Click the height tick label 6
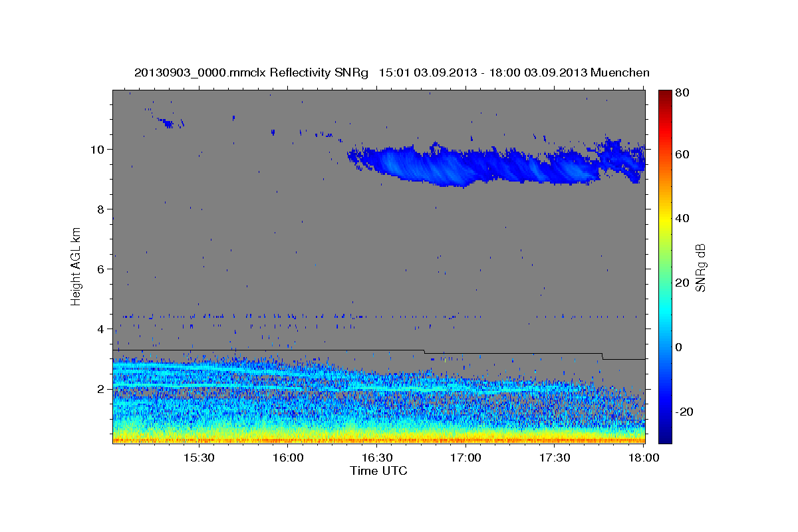Screen dimensions: 798x532 coord(101,269)
